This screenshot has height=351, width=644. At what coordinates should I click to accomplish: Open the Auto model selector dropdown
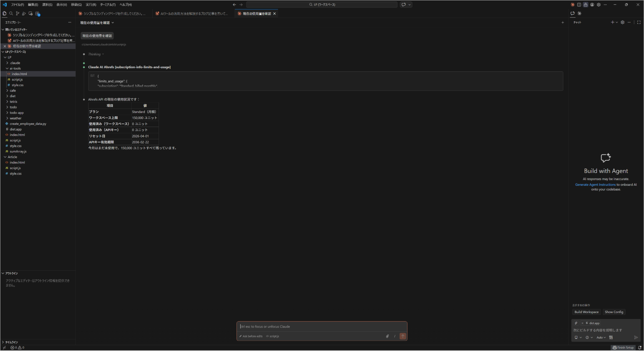[x=601, y=337]
